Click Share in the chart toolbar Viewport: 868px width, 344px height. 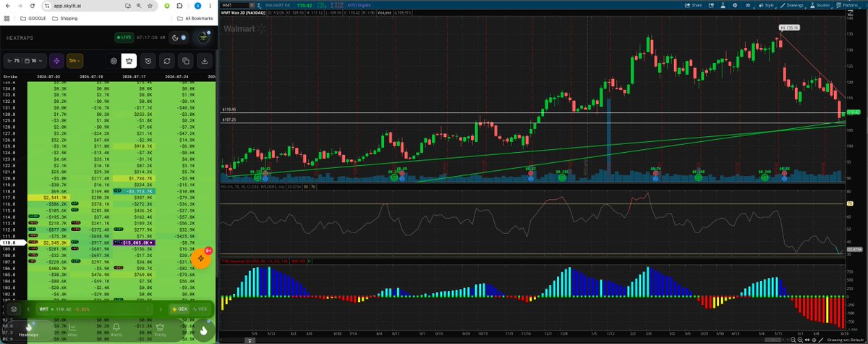pyautogui.click(x=692, y=4)
